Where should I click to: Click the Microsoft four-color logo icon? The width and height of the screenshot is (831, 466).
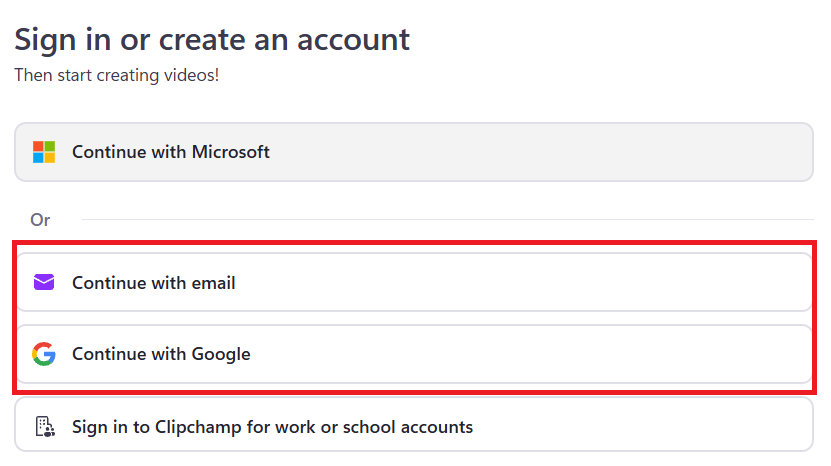click(x=44, y=152)
